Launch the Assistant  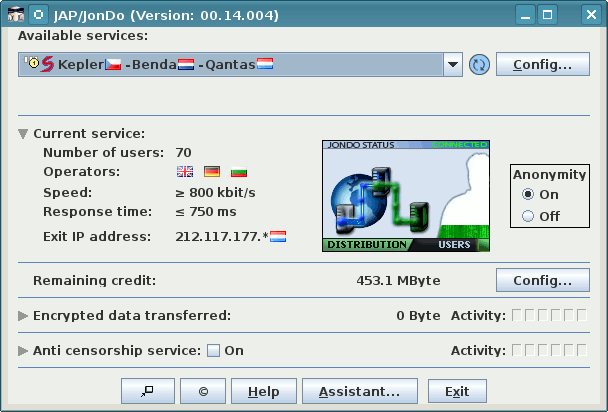[359, 391]
